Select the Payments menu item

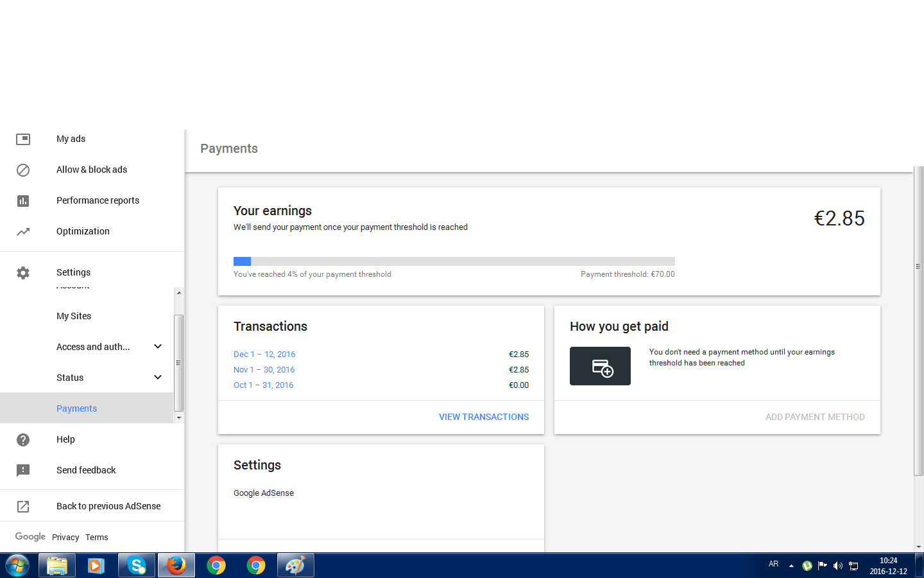(87, 408)
